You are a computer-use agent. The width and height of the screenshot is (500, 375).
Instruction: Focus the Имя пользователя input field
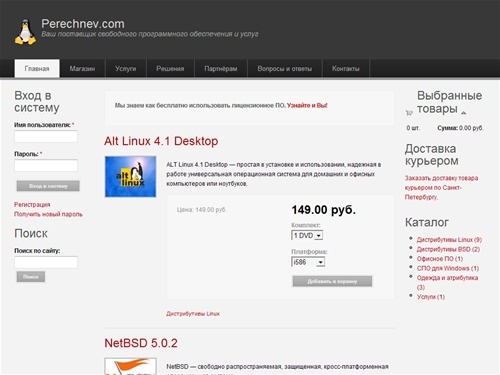46,137
